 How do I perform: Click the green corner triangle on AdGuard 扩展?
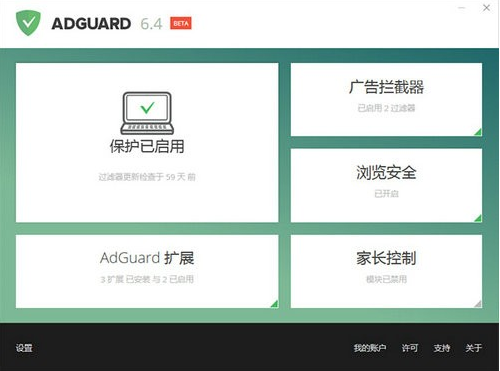point(274,304)
